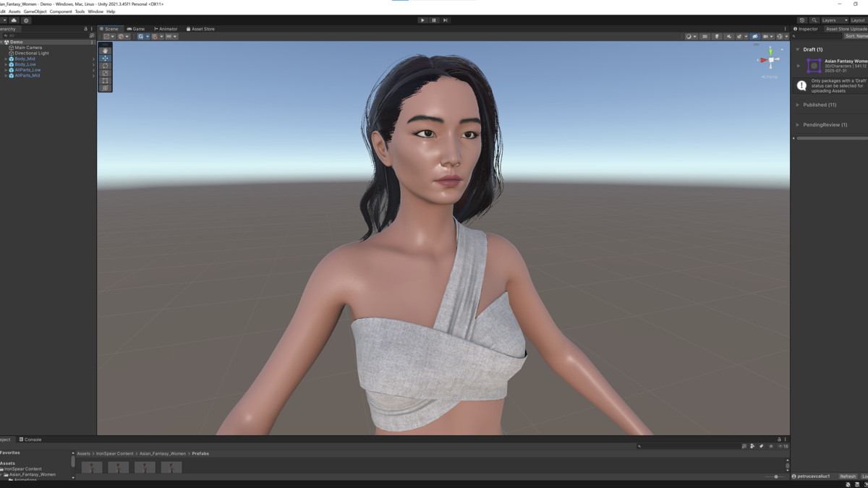Open tool handle pivot dropdown
Screen dimensions: 868x488
108,36
